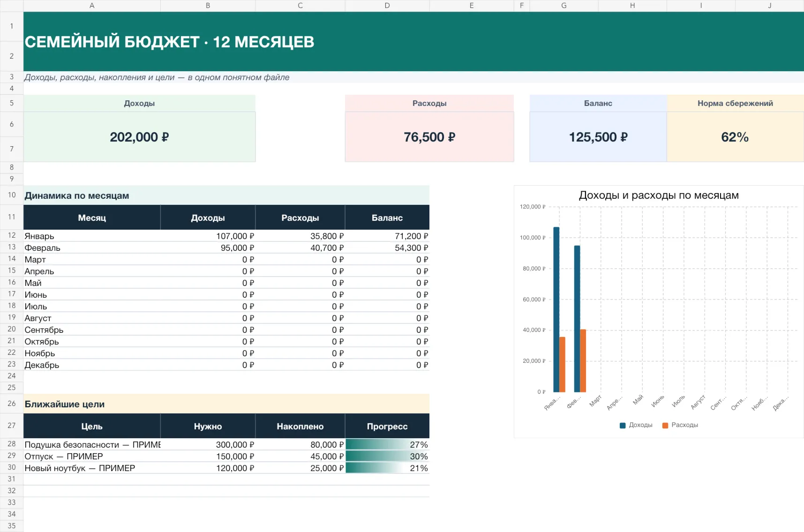The image size is (804, 532).
Task: Click the "Баланс" header in the monthly table
Action: coord(387,217)
